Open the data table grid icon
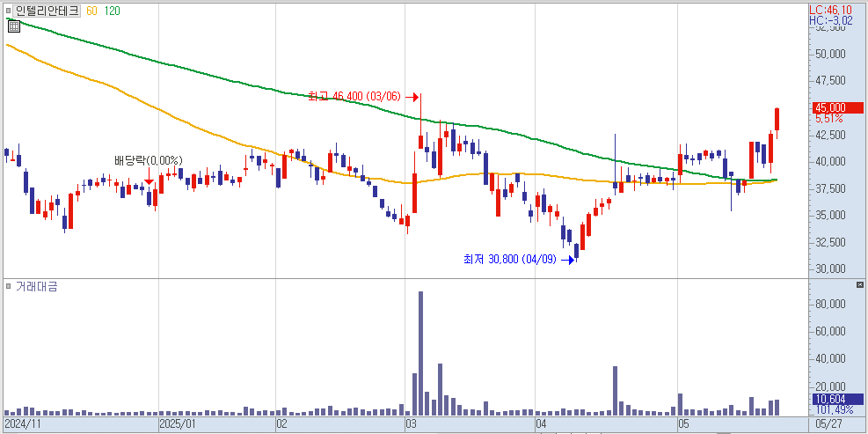The image size is (868, 434). pyautogui.click(x=14, y=26)
